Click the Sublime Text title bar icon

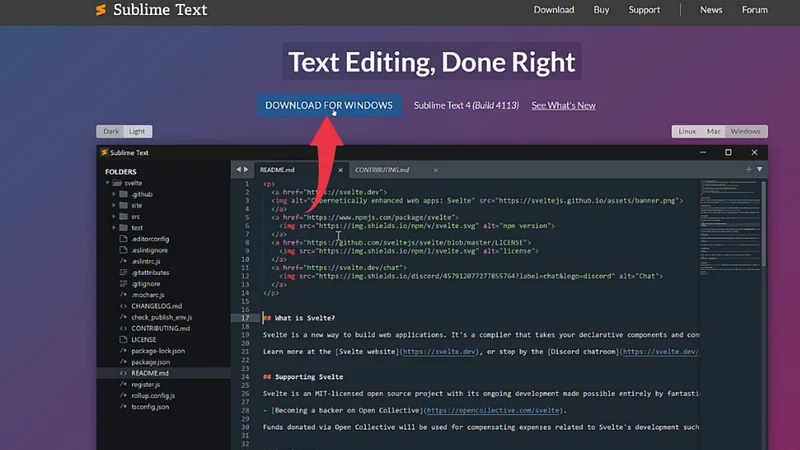coord(103,153)
